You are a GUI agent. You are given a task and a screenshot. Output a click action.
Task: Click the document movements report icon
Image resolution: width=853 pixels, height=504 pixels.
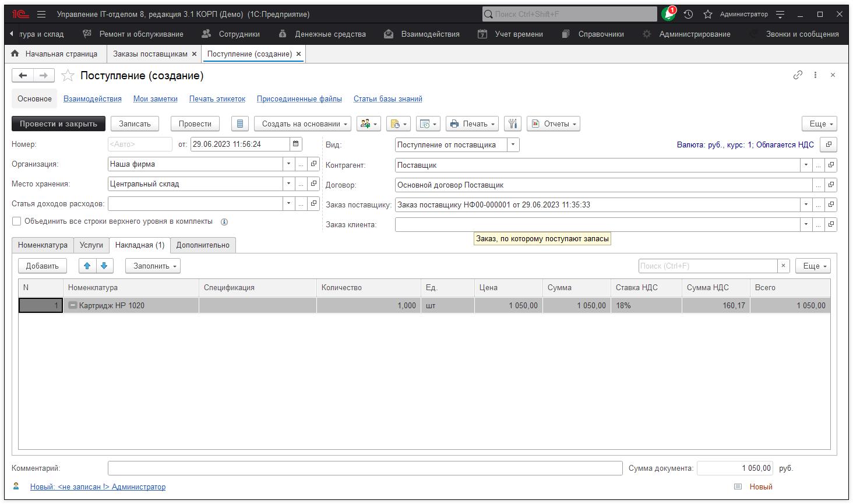pos(239,124)
